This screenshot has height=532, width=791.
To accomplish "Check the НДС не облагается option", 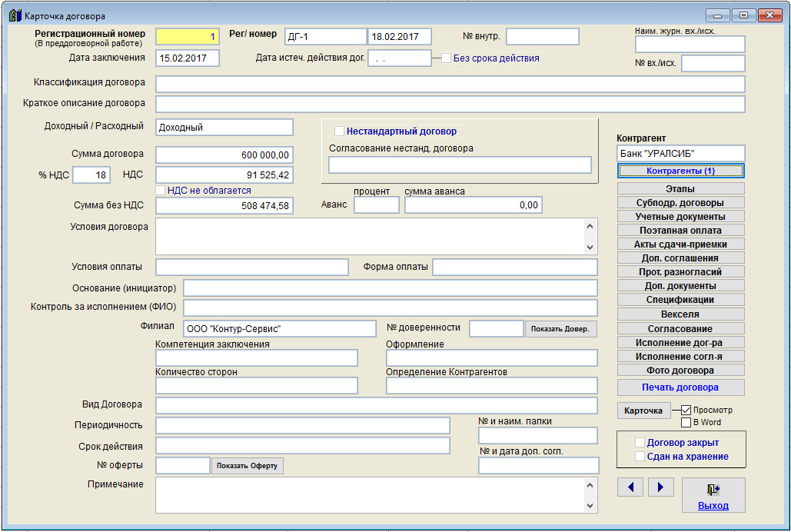I will click(161, 191).
